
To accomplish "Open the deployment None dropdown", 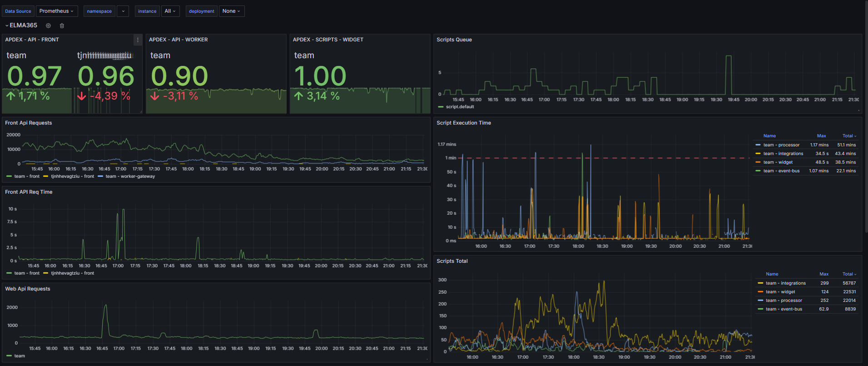I will pyautogui.click(x=232, y=11).
